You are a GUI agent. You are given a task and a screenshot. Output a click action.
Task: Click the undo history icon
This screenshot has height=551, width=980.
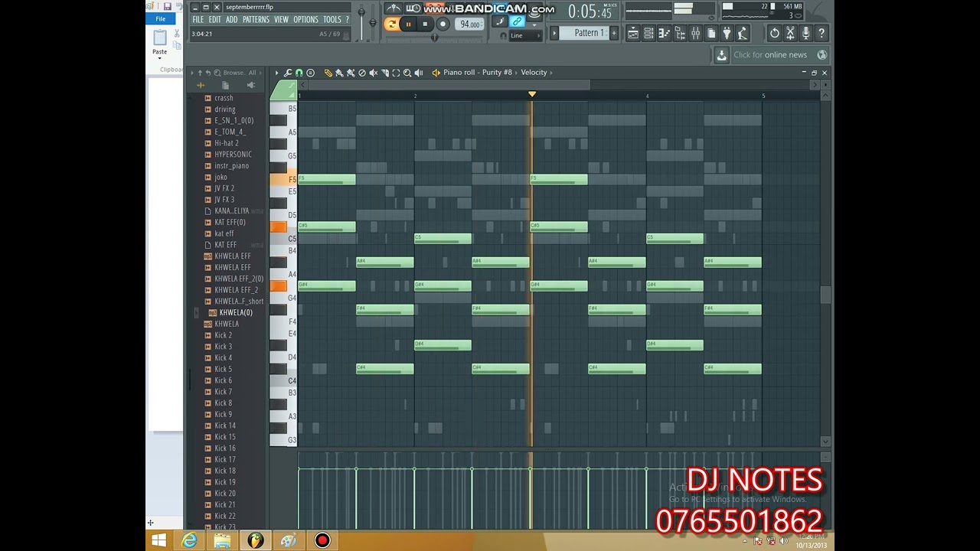(x=775, y=34)
